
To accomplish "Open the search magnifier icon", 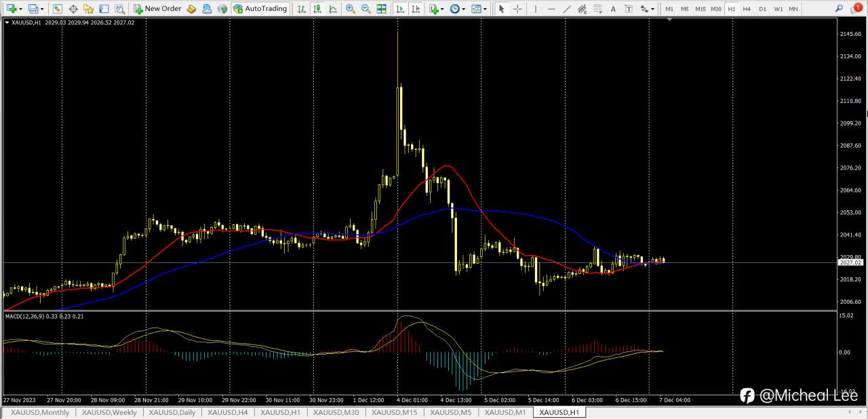I will pos(839,9).
